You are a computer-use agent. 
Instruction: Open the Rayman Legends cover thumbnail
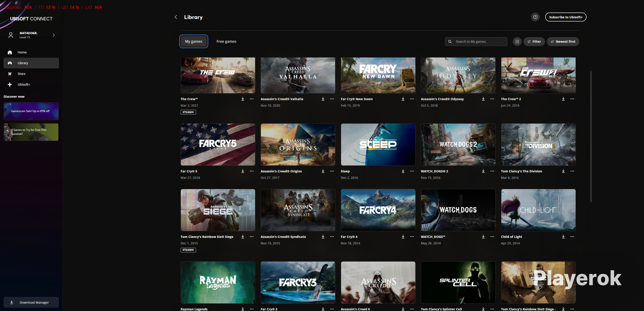point(218,282)
